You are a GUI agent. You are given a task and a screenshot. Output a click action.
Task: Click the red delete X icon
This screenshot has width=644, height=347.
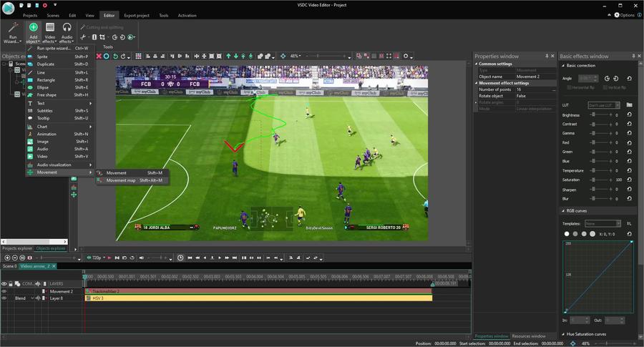pyautogui.click(x=99, y=57)
